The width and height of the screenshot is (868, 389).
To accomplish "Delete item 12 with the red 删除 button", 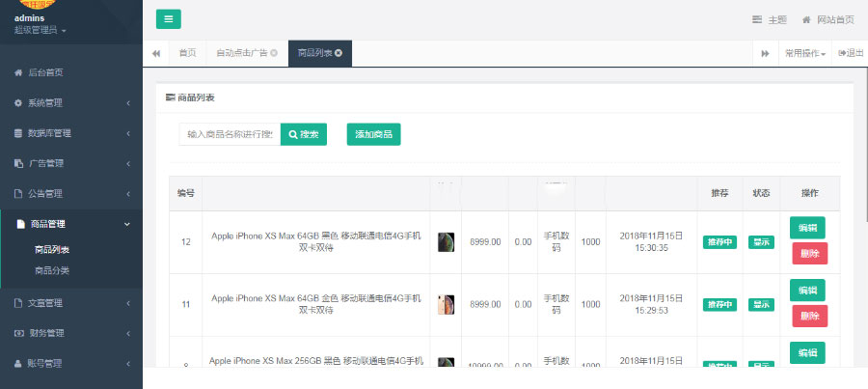I will click(x=809, y=254).
